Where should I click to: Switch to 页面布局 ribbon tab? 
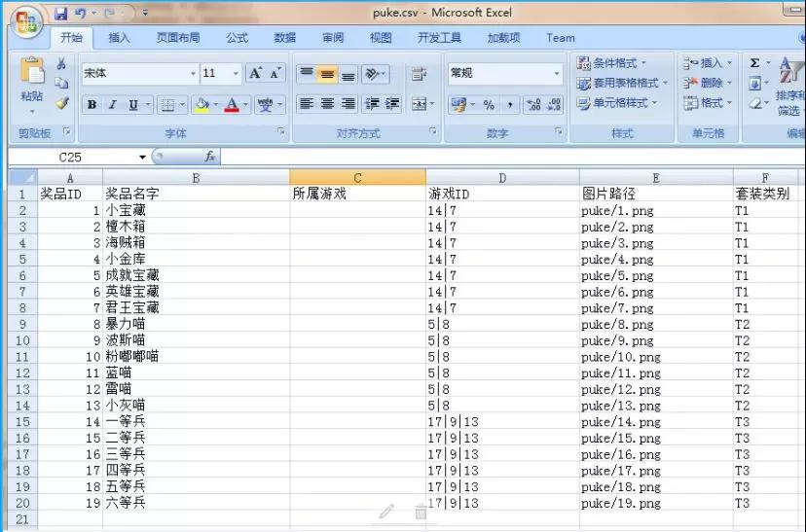(x=178, y=38)
